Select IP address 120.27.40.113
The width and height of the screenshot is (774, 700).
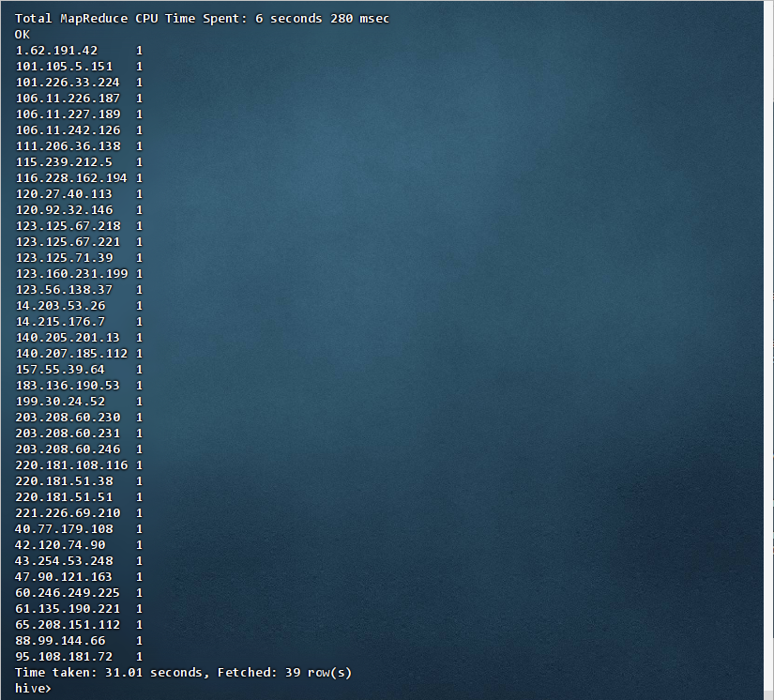(64, 194)
